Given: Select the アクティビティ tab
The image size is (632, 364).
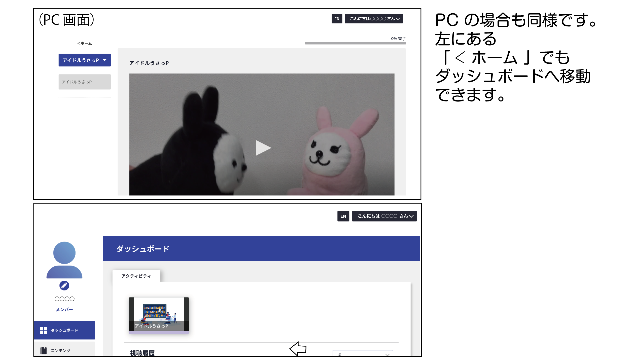Looking at the screenshot, I should tap(136, 276).
